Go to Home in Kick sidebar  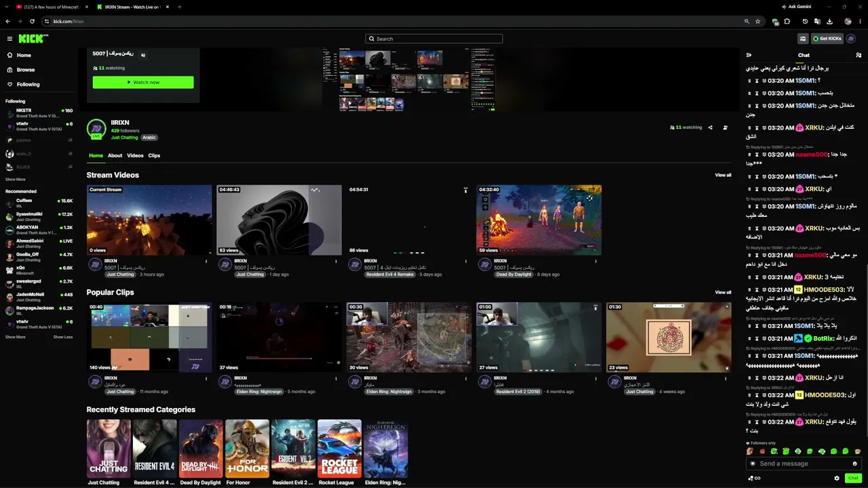pos(24,56)
